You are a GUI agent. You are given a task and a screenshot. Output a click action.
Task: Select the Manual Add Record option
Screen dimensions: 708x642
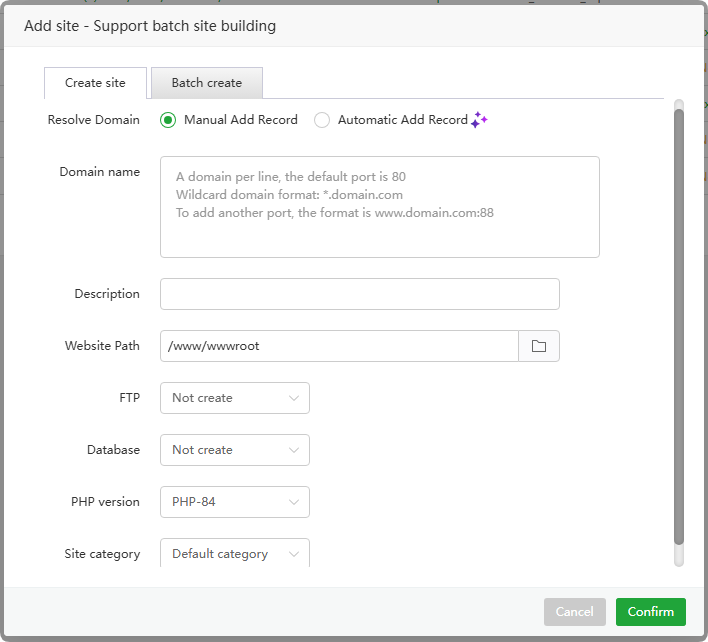coord(168,120)
